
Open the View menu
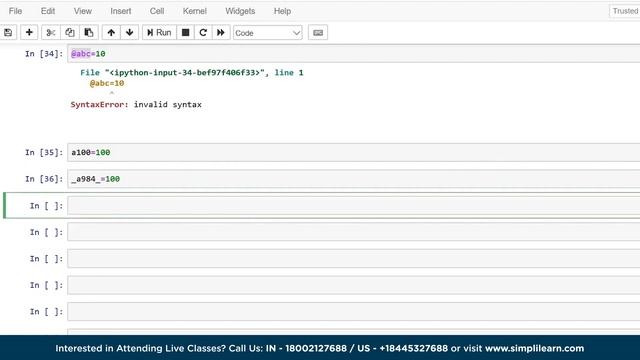point(82,11)
